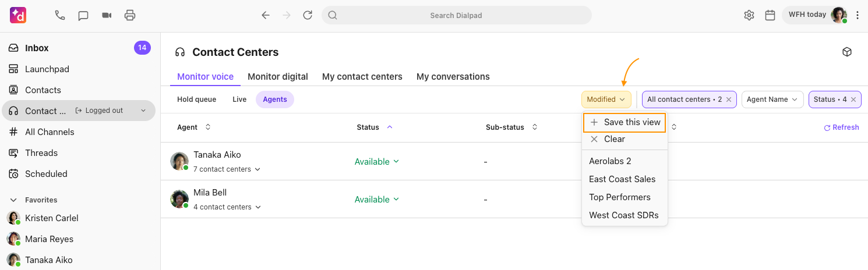The height and width of the screenshot is (270, 868).
Task: Click the fax printer icon
Action: click(x=130, y=15)
